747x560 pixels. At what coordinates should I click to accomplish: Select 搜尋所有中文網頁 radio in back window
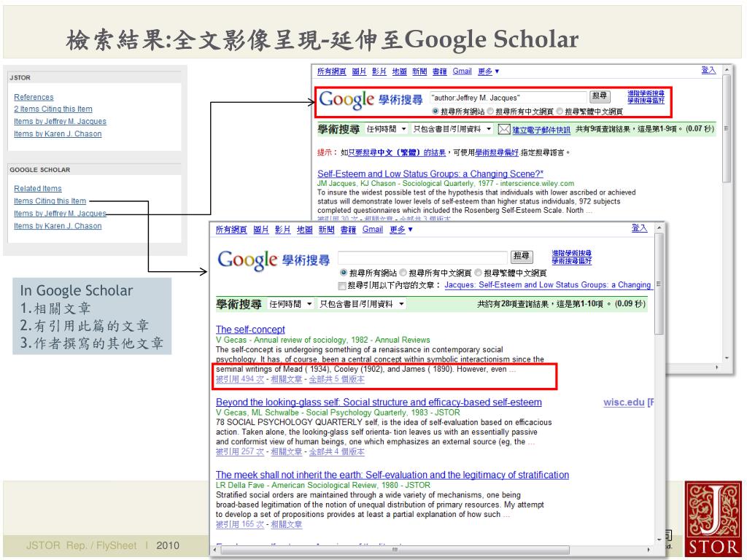(x=489, y=112)
